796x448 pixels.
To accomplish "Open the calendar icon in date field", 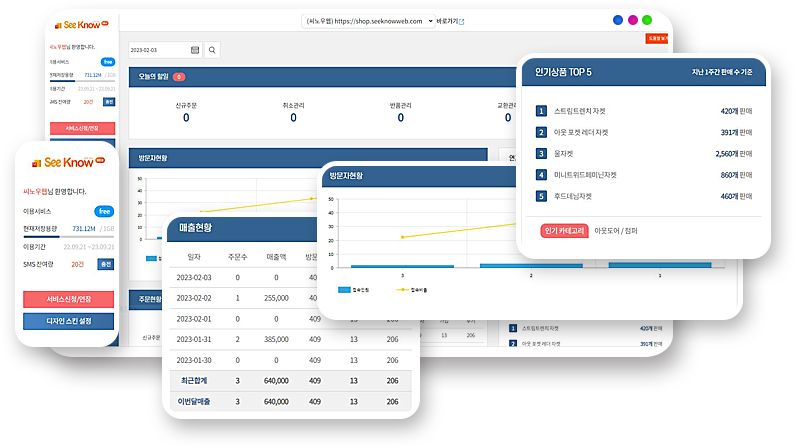I will [194, 49].
